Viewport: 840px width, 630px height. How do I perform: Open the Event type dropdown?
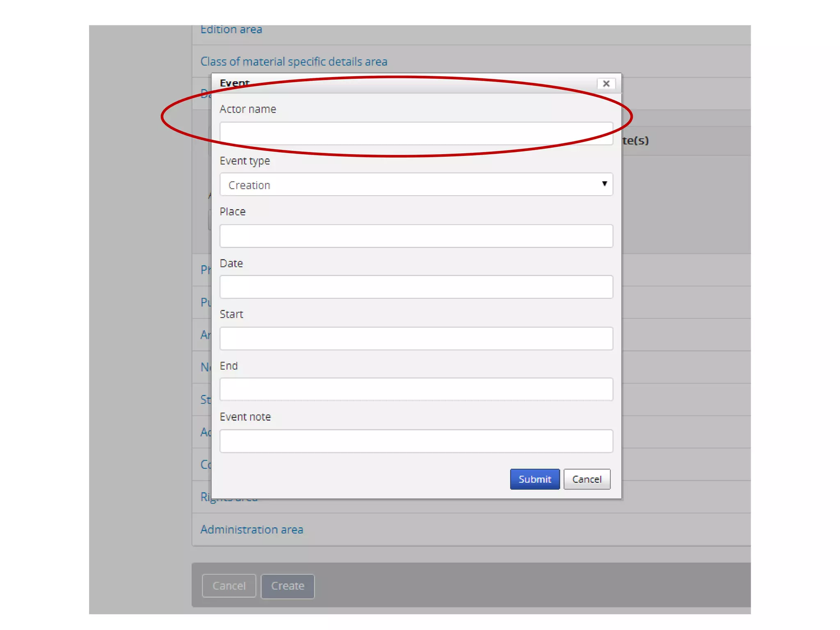416,185
